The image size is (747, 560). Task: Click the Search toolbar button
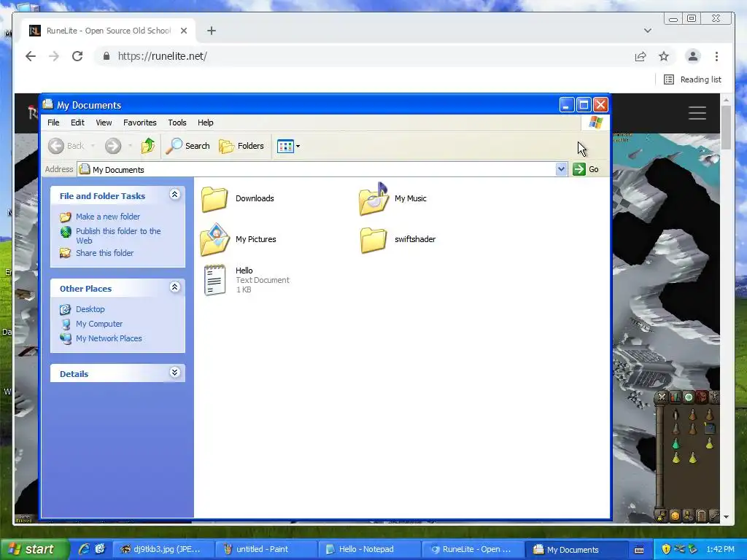pyautogui.click(x=187, y=146)
